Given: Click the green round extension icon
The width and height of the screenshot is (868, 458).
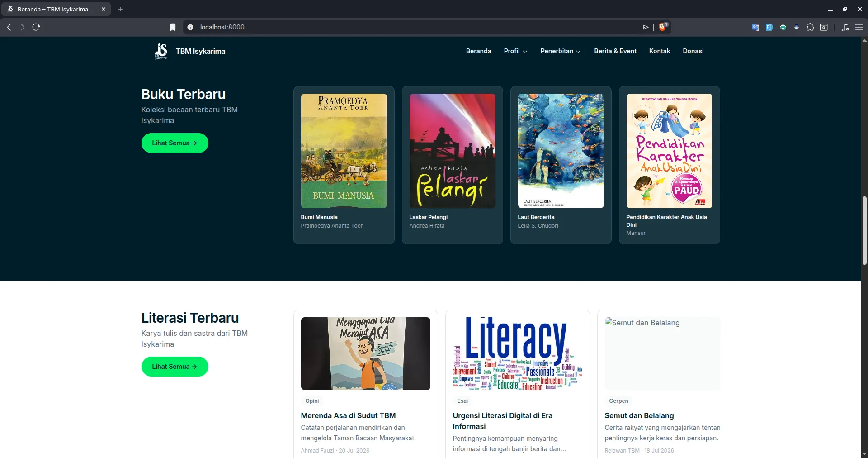Looking at the screenshot, I should [783, 27].
